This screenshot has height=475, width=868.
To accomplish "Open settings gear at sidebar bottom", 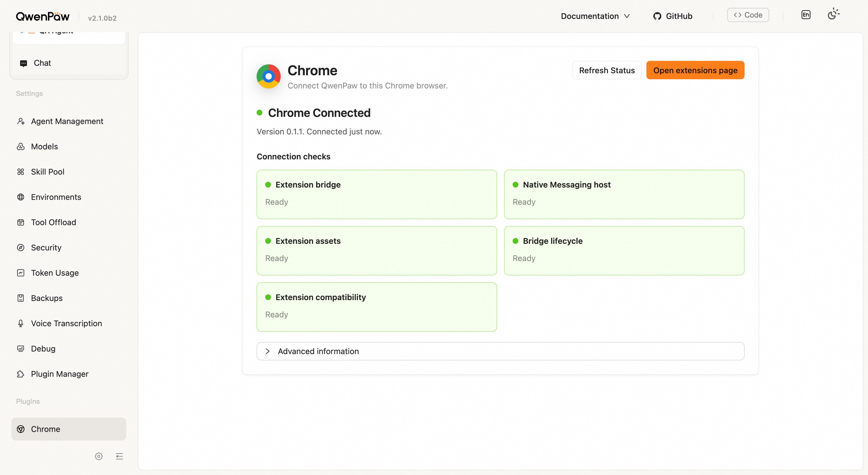I will [99, 456].
